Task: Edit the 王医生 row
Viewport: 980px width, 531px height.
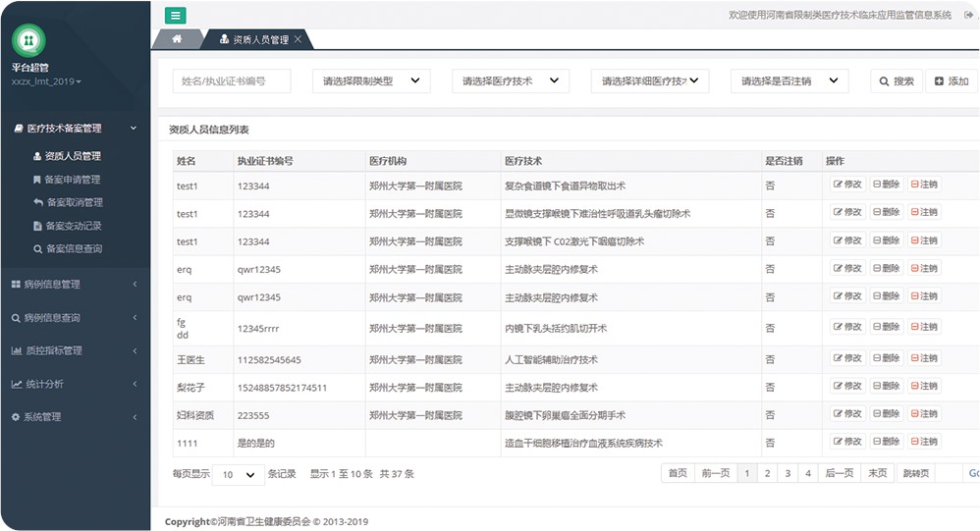Action: click(x=847, y=358)
